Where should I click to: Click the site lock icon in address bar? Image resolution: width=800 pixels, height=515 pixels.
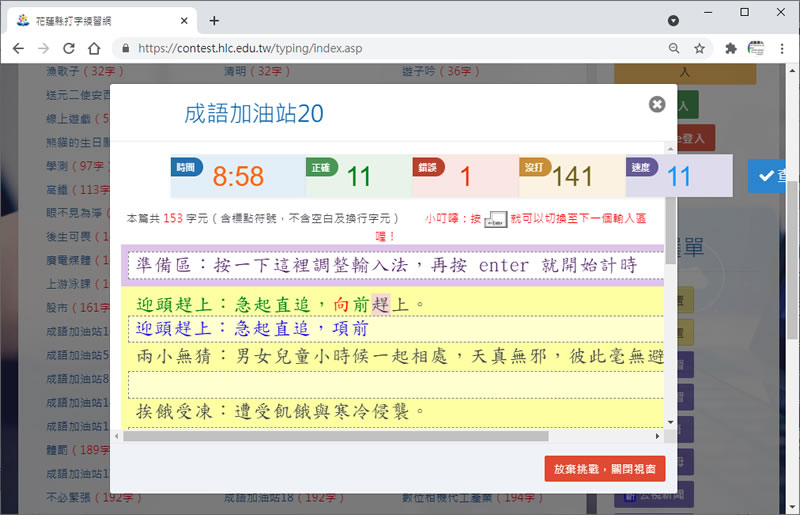[124, 48]
